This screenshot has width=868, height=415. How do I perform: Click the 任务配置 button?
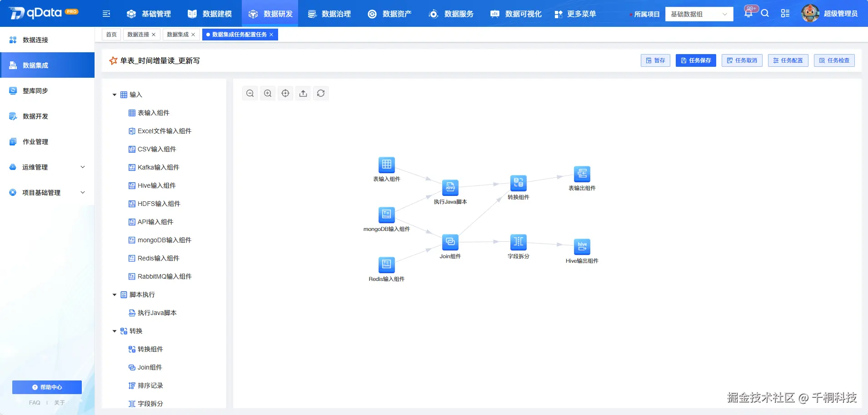pyautogui.click(x=788, y=60)
